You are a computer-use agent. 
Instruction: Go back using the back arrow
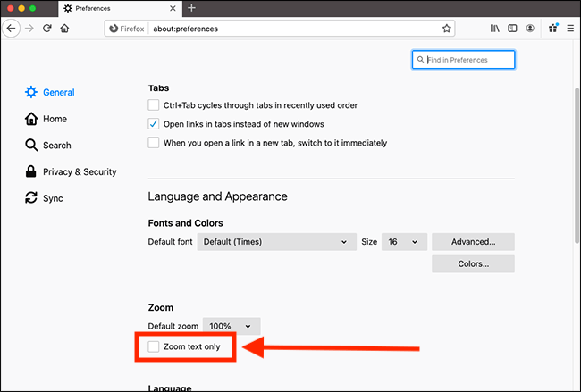click(11, 29)
